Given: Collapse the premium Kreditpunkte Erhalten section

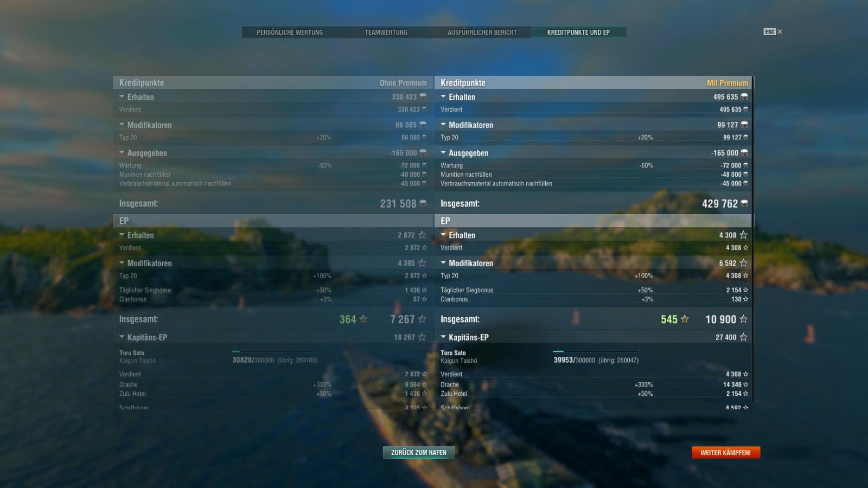Looking at the screenshot, I should [x=443, y=97].
